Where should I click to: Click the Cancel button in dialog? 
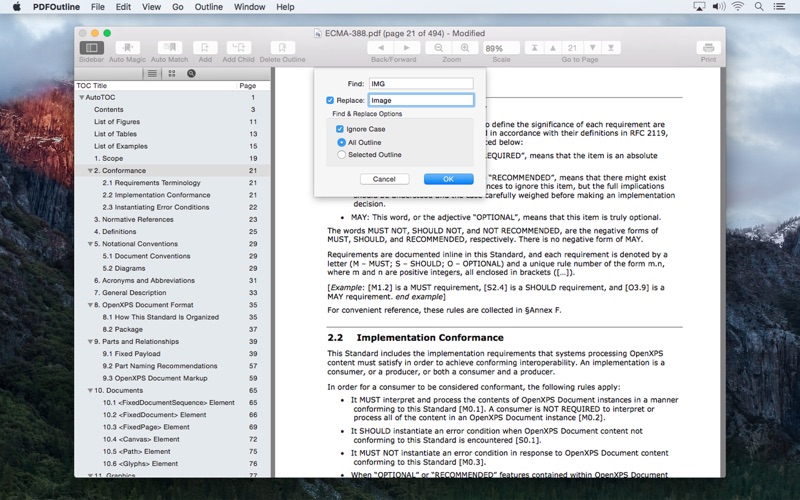[384, 179]
